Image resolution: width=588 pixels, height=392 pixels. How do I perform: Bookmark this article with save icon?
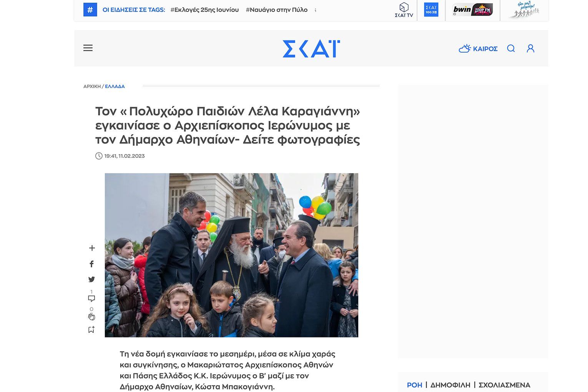pyautogui.click(x=91, y=330)
